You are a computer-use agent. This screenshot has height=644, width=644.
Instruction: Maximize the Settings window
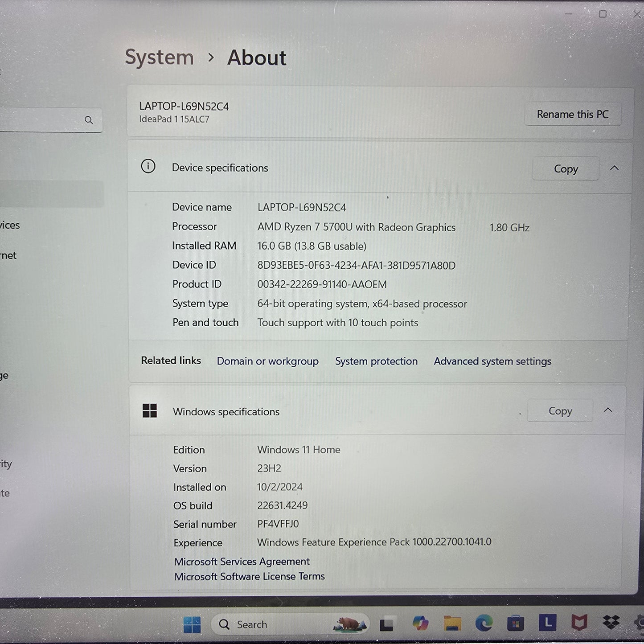[603, 14]
